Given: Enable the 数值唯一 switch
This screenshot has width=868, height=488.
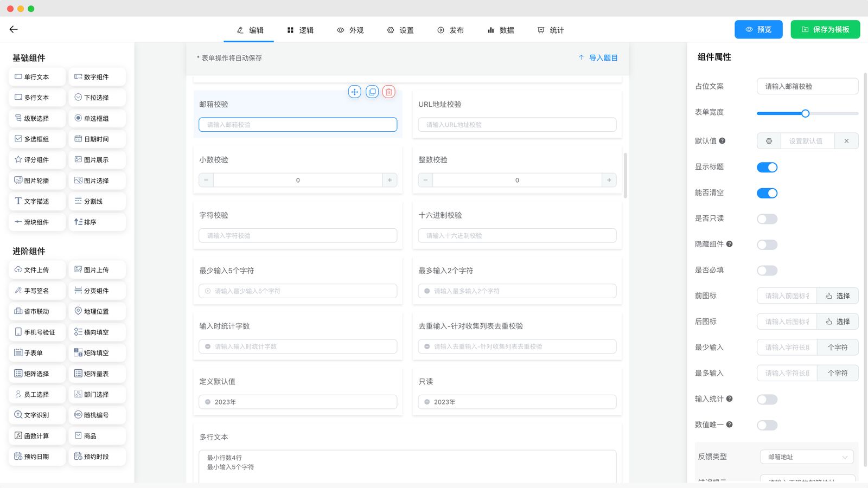Looking at the screenshot, I should point(767,425).
